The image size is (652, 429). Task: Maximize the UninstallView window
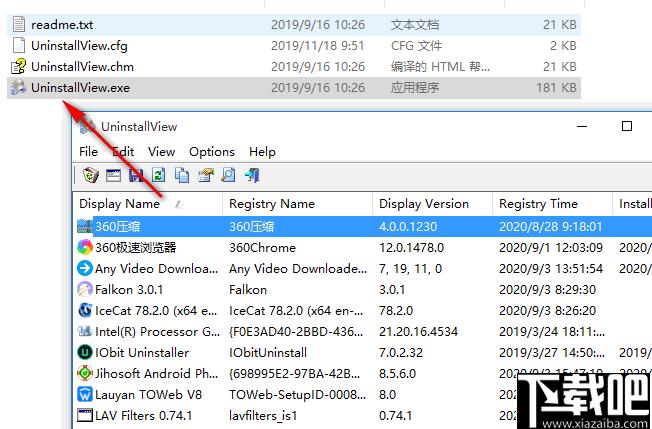coord(627,127)
